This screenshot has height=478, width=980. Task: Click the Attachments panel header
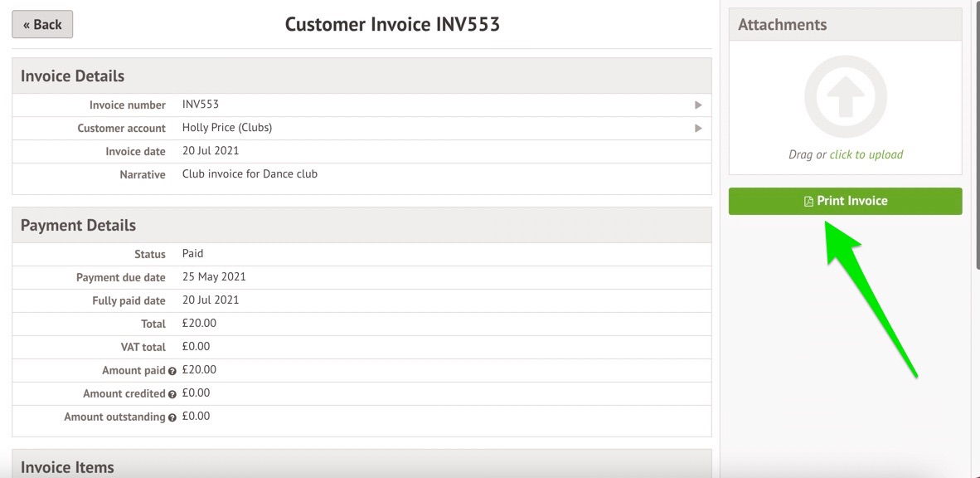[782, 25]
